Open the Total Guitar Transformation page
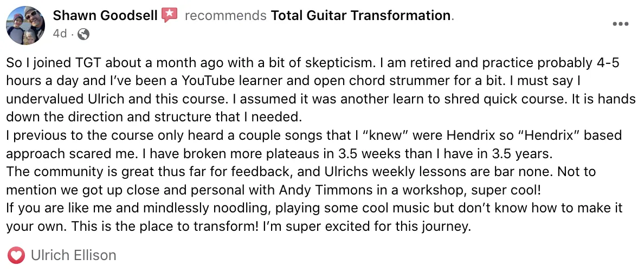Image resolution: width=644 pixels, height=272 pixels. [360, 16]
